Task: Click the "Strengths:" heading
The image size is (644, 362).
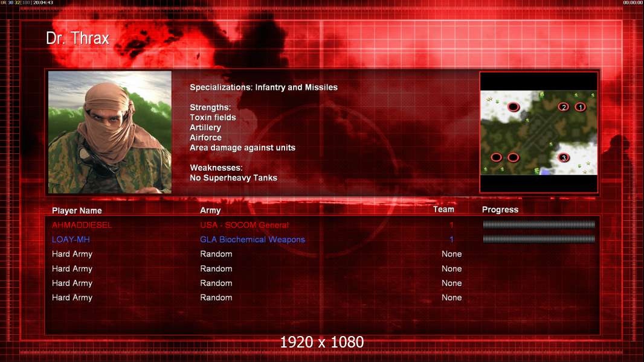Action: point(210,107)
